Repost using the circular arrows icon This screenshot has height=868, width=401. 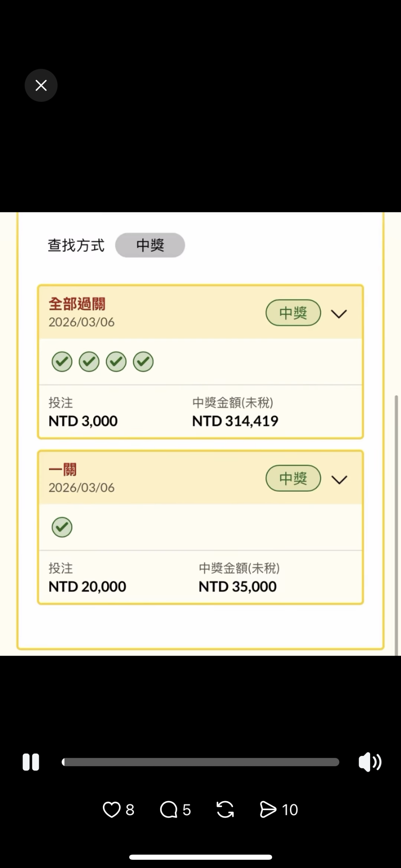click(x=225, y=810)
